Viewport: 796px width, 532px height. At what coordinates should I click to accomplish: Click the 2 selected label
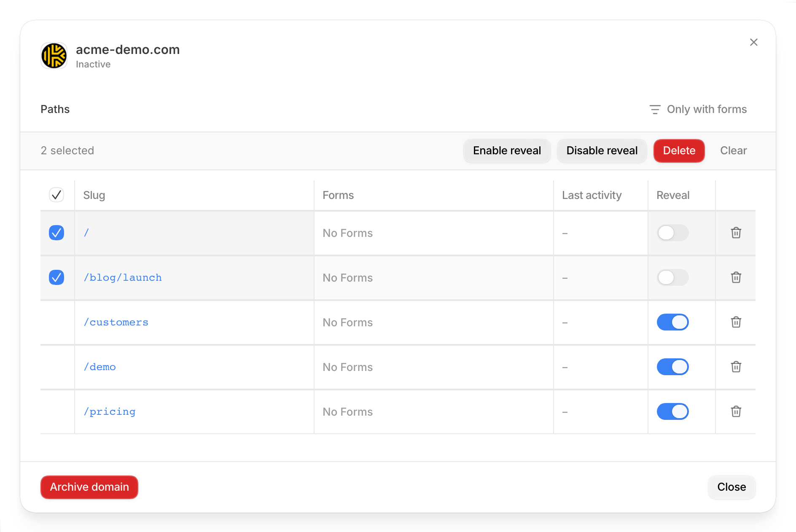(x=67, y=150)
